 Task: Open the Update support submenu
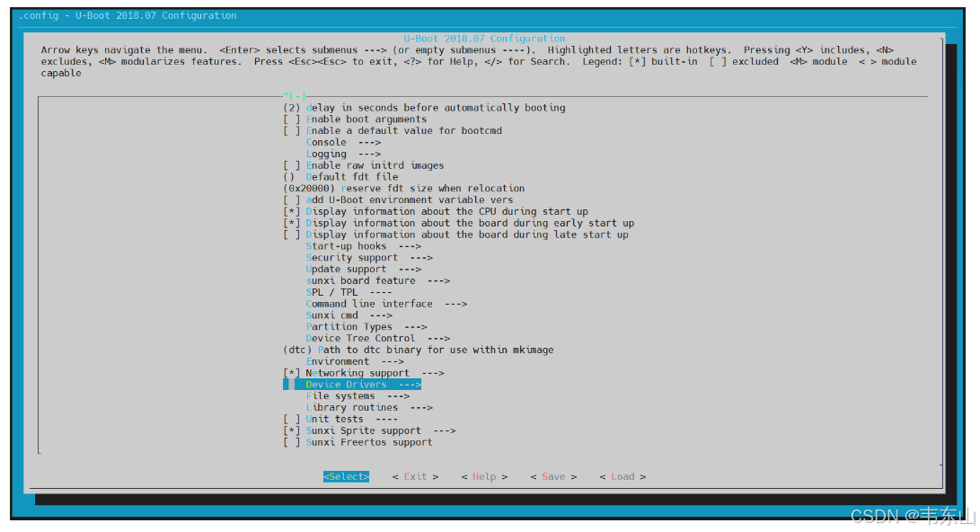click(x=363, y=270)
